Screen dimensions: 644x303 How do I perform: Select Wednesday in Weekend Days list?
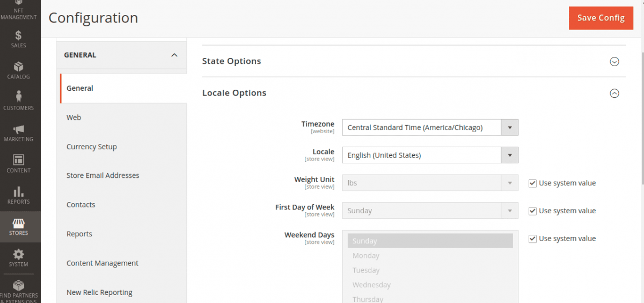(x=430, y=285)
